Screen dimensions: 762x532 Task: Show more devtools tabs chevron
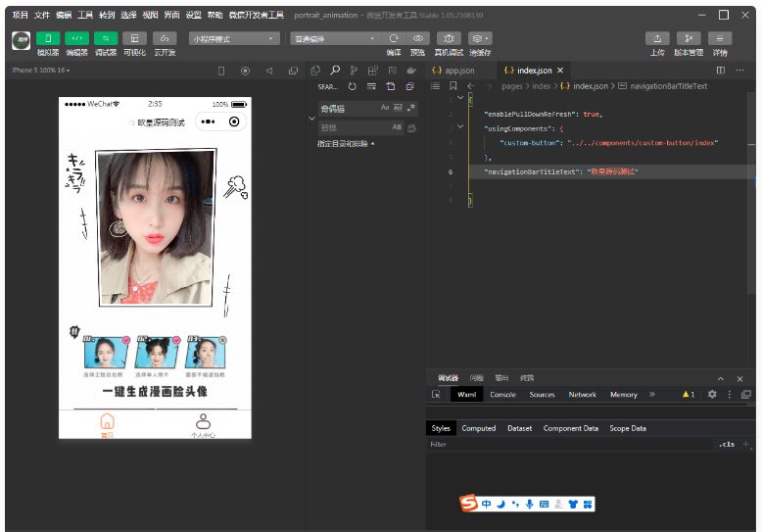[x=652, y=395]
